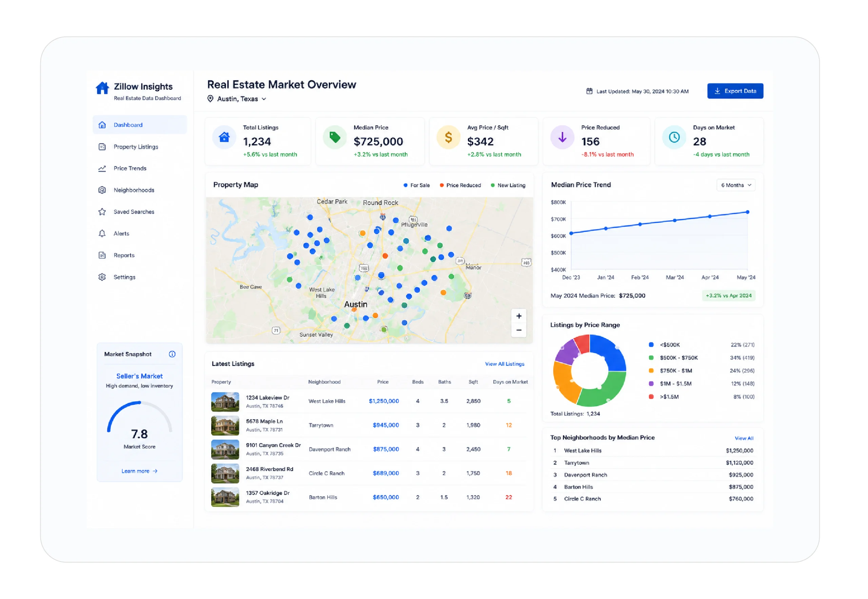The width and height of the screenshot is (868, 599).
Task: Click the Price column header
Action: [383, 382]
